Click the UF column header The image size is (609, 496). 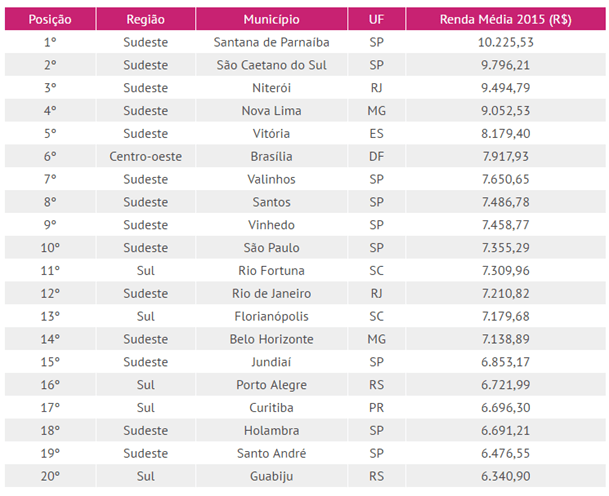click(376, 19)
